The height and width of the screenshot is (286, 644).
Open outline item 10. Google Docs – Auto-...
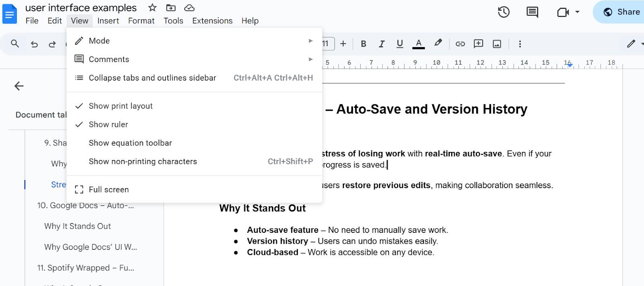[86, 205]
